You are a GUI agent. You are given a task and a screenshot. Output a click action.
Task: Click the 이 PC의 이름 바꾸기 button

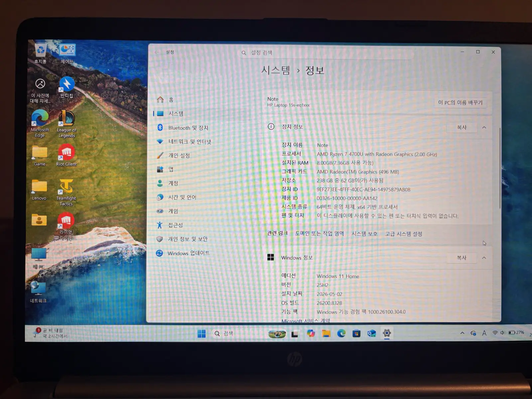click(460, 103)
